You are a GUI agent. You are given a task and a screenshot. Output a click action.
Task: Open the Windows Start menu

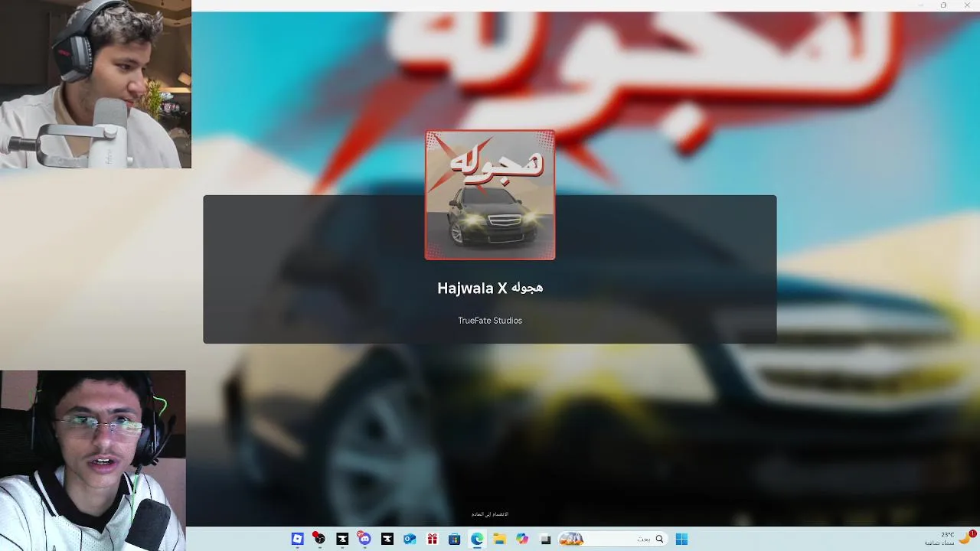pyautogui.click(x=681, y=539)
